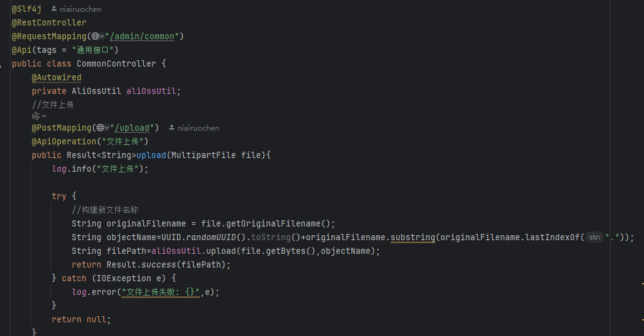Click the "str:" parameter hint in lastIndexOf
This screenshot has height=336, width=644.
tap(595, 237)
